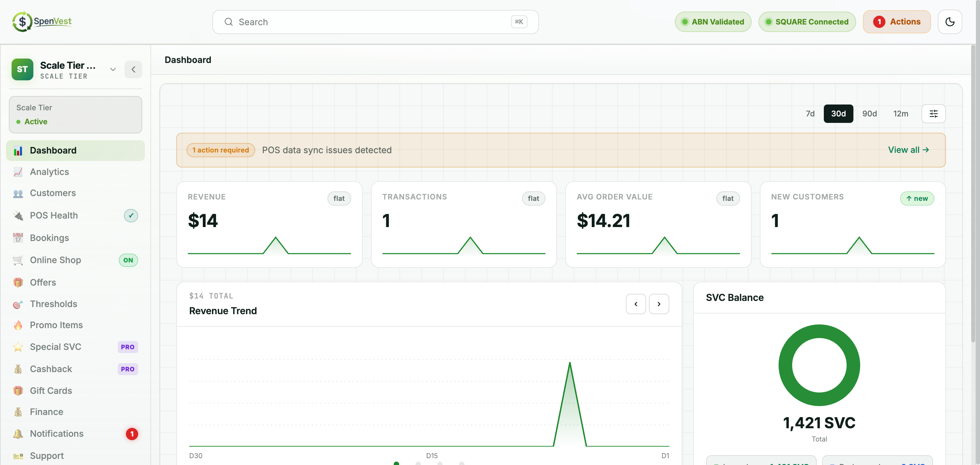
Task: Click the Promo Items flame icon
Action: pos(18,325)
